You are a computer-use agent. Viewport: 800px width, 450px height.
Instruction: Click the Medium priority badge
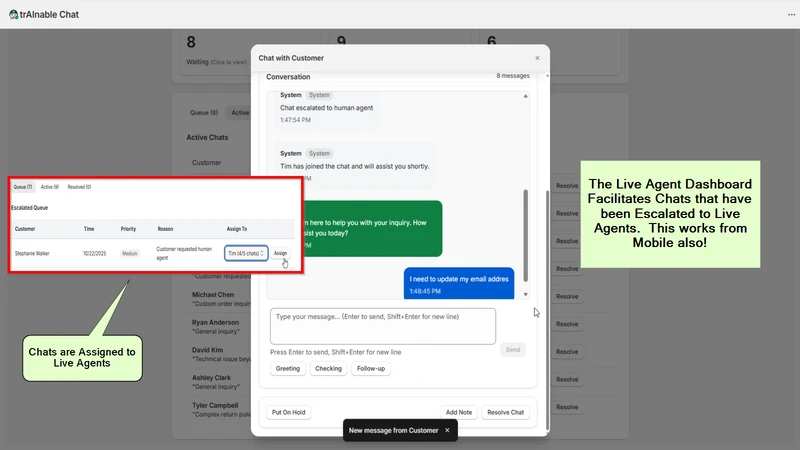click(130, 254)
